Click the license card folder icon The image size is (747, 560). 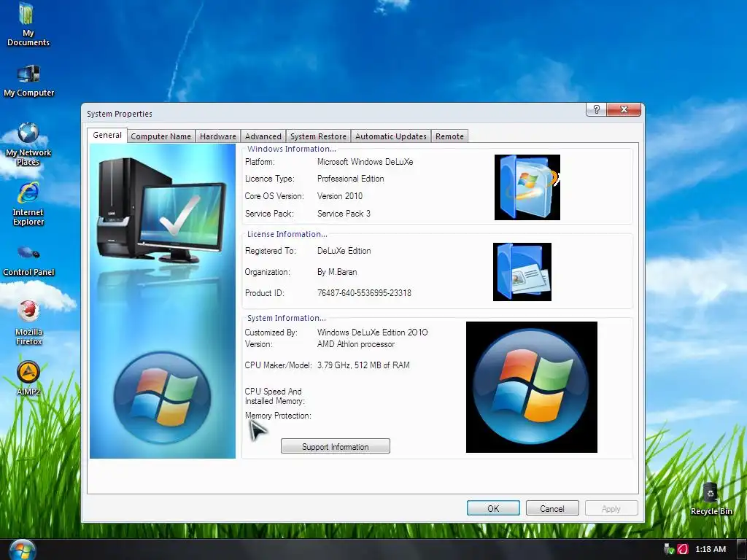522,272
